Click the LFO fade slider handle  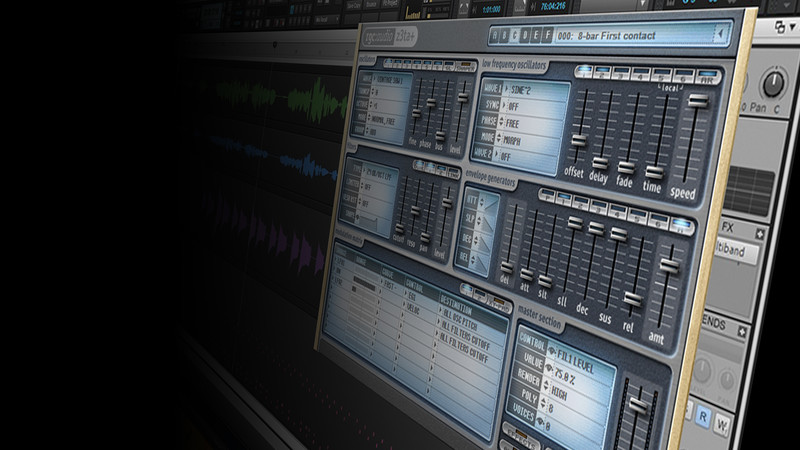(626, 167)
